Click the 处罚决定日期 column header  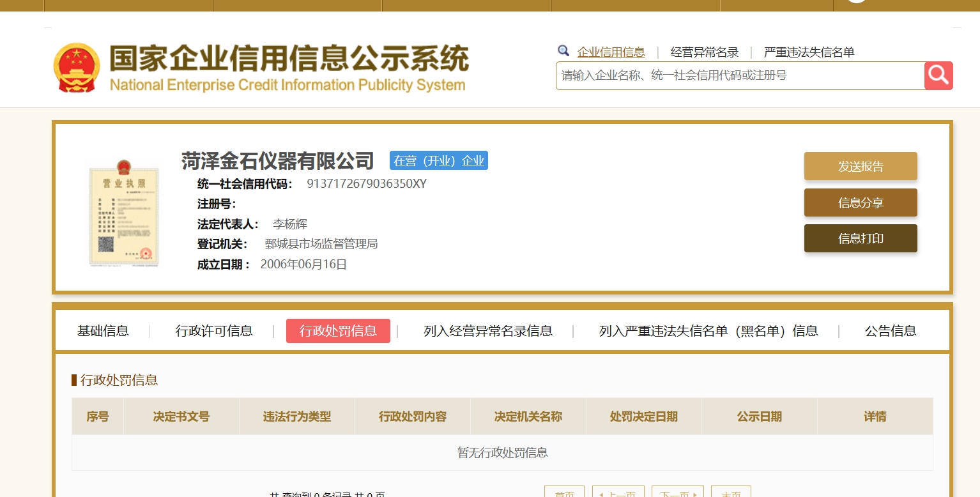(x=644, y=417)
